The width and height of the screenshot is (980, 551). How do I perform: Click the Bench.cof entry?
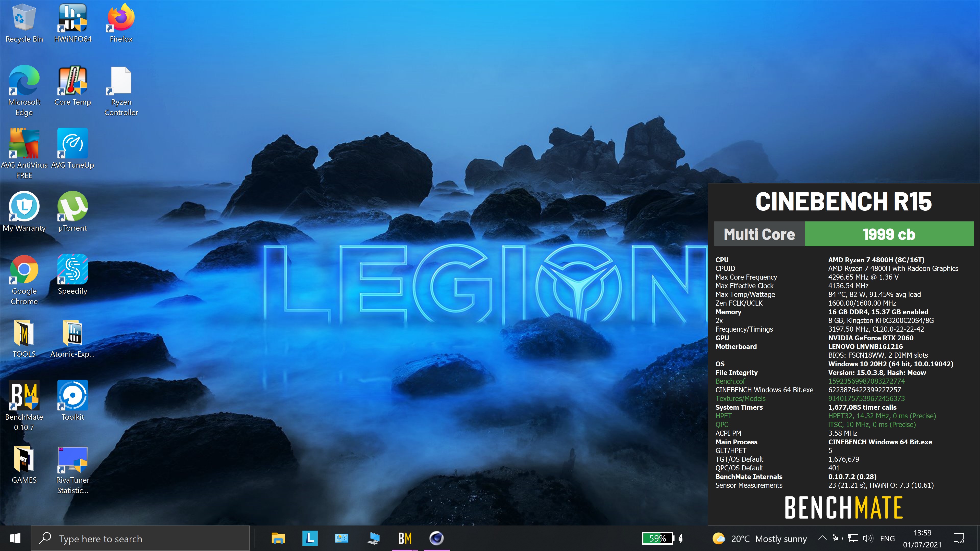click(x=730, y=381)
